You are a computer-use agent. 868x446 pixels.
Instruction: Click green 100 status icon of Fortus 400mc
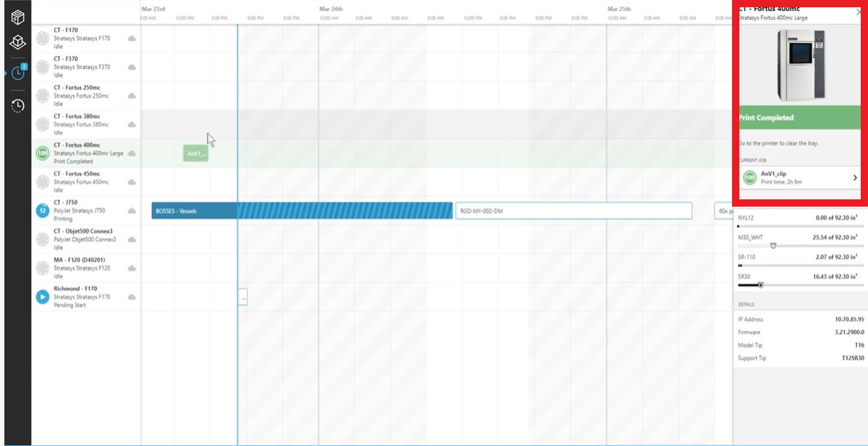tap(43, 154)
